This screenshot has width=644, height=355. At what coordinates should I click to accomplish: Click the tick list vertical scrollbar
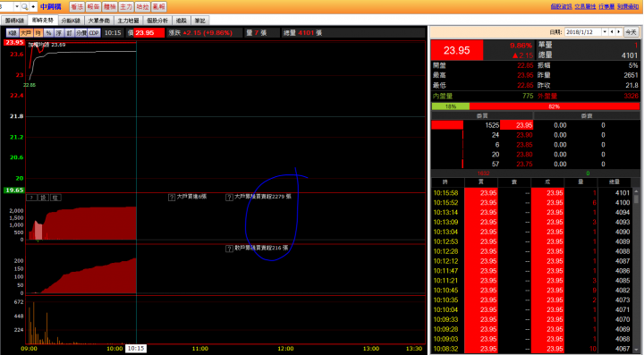point(636,271)
